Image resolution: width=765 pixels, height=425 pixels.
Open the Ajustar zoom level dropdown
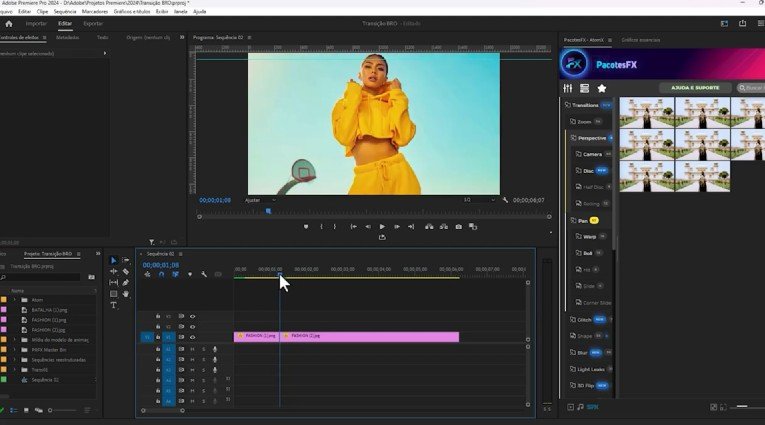pos(259,200)
